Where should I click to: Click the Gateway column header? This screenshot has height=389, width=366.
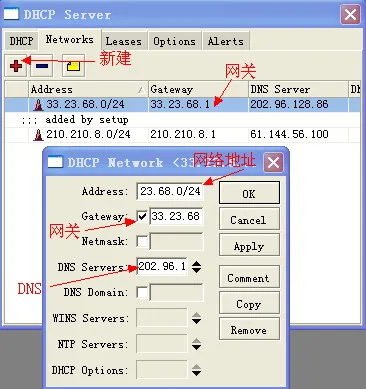pyautogui.click(x=198, y=89)
